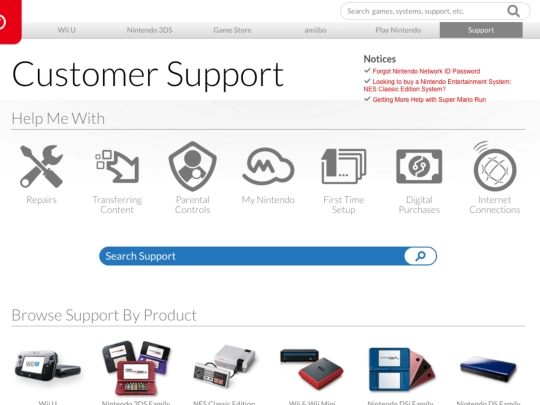Open the Forgot Nintendo Network ID Password notice
The width and height of the screenshot is (540, 405).
(426, 71)
